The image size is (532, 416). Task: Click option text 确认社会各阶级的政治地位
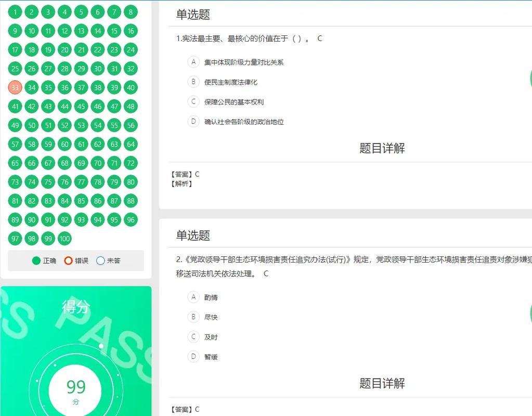(x=243, y=122)
